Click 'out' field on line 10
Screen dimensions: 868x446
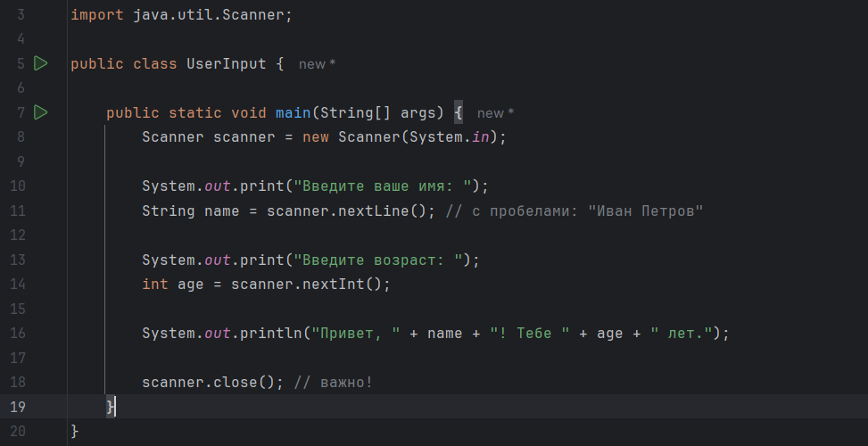pyautogui.click(x=218, y=186)
